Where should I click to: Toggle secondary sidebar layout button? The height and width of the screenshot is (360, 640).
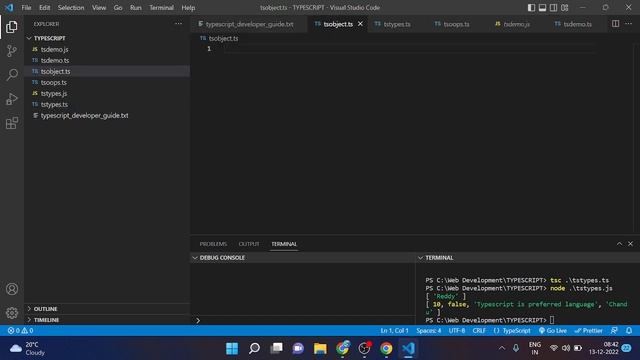click(553, 7)
